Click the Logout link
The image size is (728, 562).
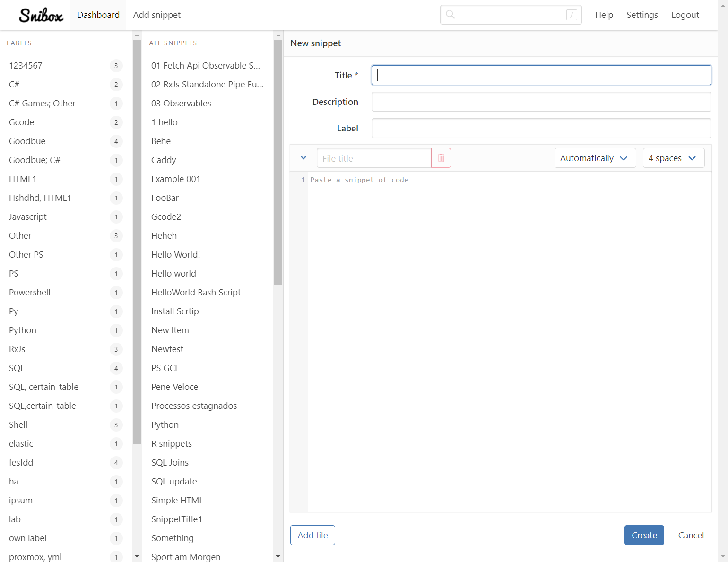[x=685, y=15]
